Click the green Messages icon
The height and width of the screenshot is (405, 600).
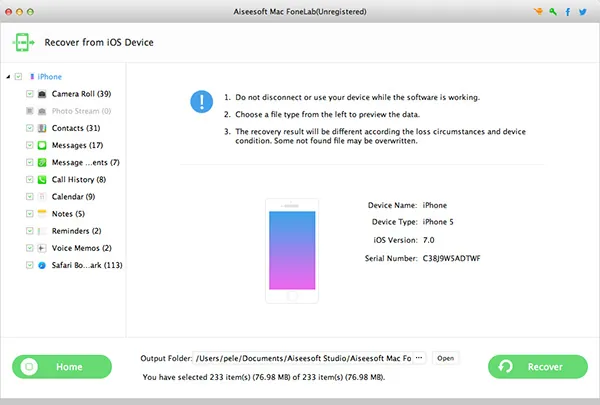[x=42, y=145]
